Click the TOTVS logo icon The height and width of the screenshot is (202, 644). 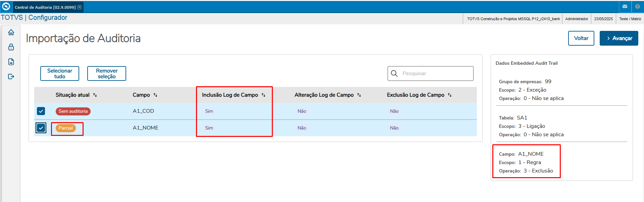click(x=6, y=7)
